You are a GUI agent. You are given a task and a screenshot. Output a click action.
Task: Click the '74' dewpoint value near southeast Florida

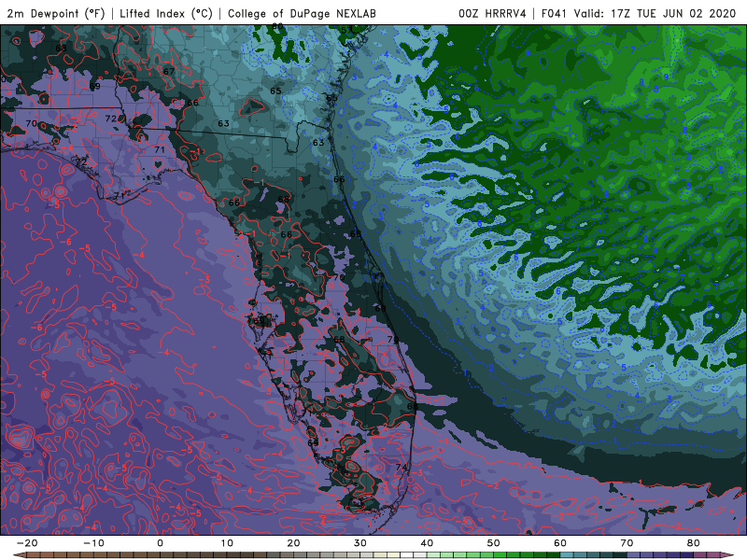402,468
